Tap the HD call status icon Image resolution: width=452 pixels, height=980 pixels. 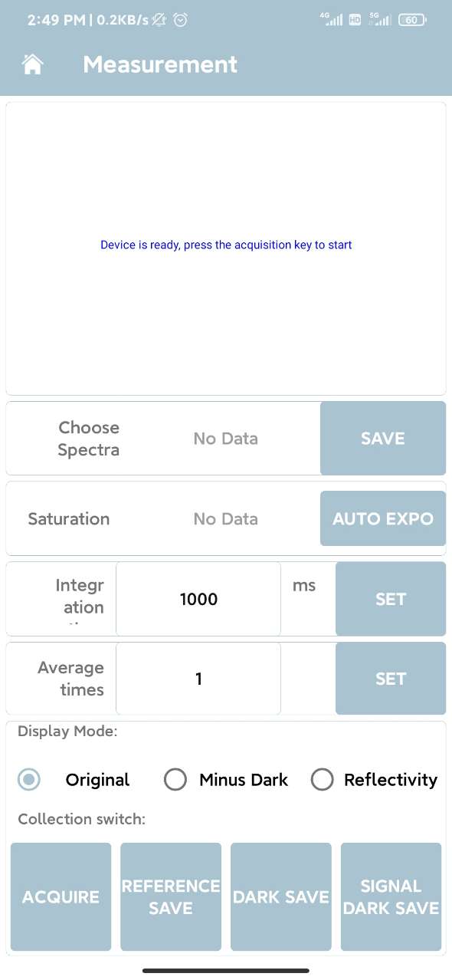[355, 20]
